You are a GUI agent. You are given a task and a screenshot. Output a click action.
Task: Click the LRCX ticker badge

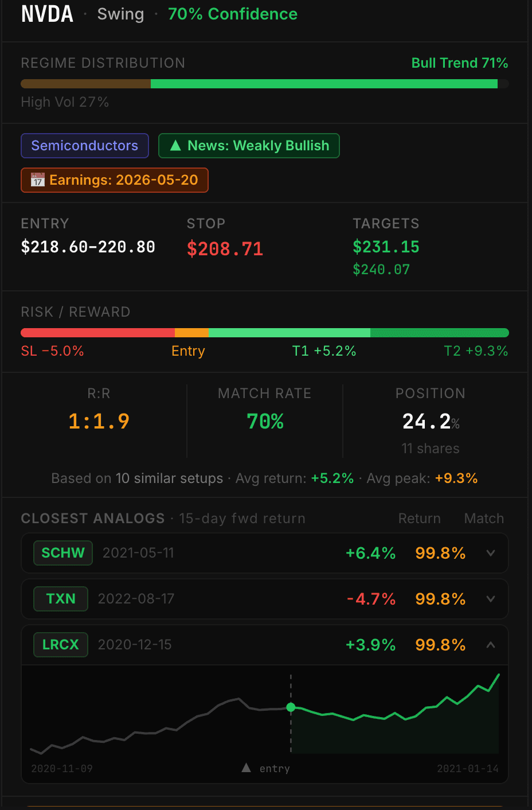pos(61,645)
